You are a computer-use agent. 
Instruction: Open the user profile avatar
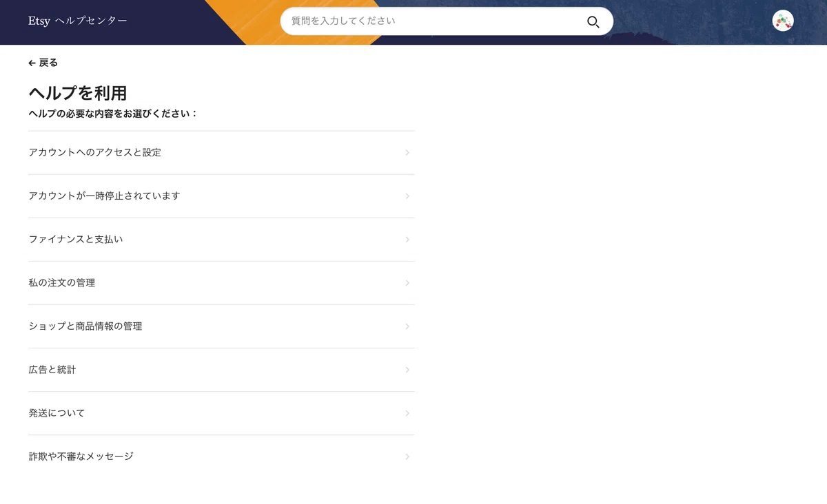783,21
